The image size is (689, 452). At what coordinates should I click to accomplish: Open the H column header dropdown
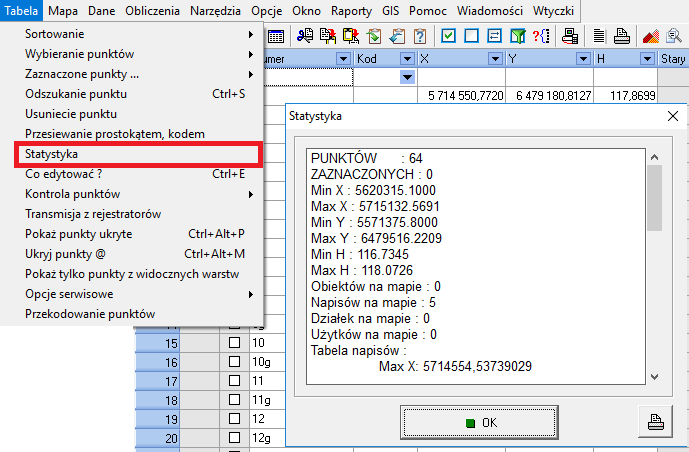[647, 59]
